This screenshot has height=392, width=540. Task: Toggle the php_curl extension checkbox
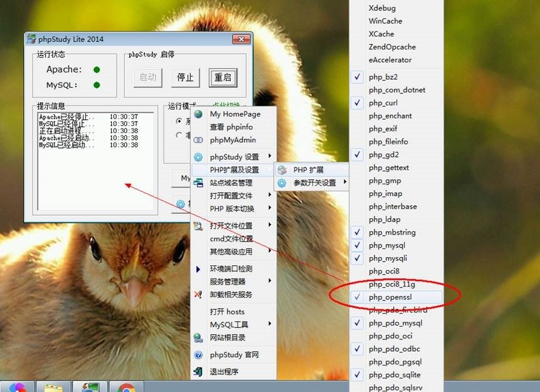pyautogui.click(x=357, y=103)
